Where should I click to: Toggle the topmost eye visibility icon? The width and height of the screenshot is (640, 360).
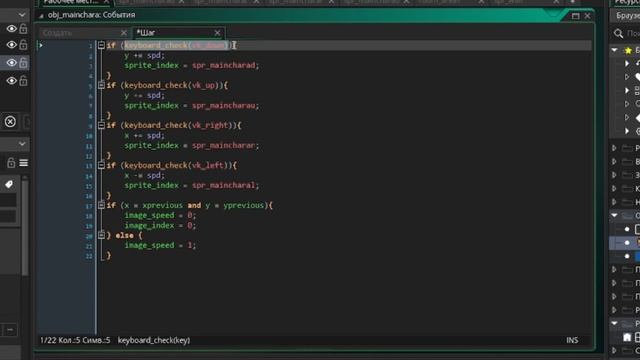click(11, 29)
